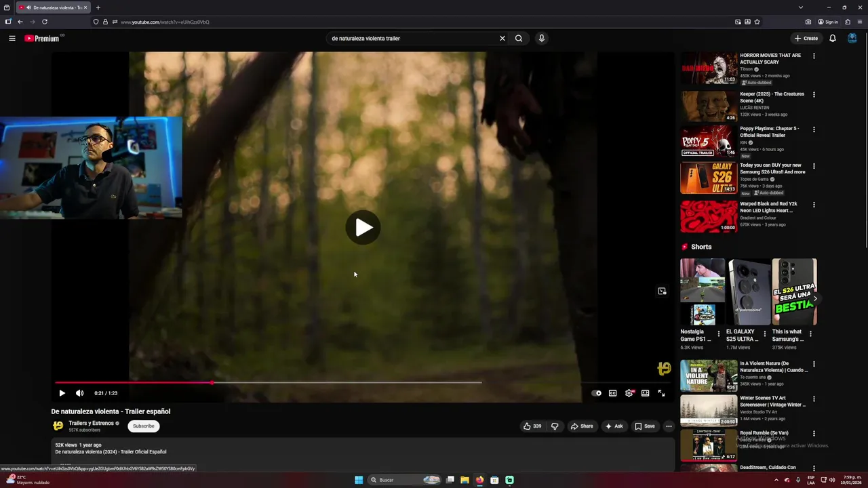Open options for HORROR MOVIES video

(x=814, y=56)
